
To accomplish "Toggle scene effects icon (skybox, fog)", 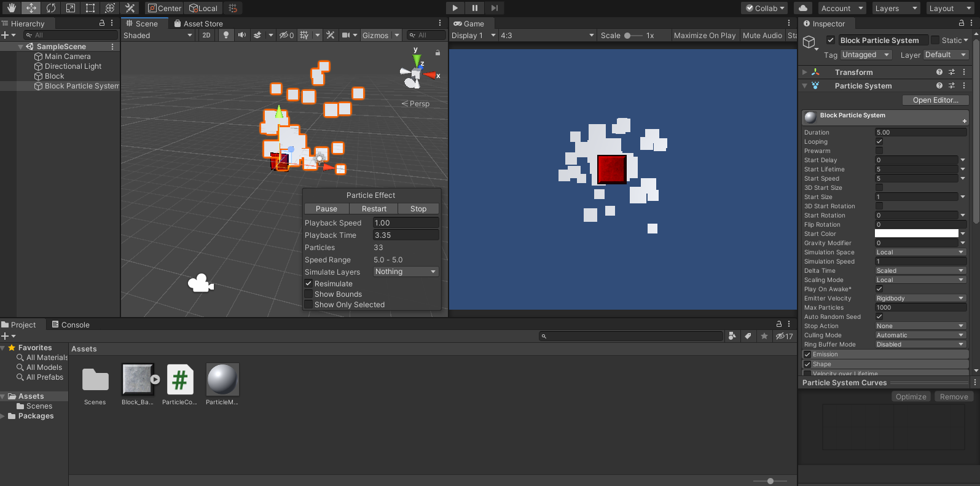I will [257, 35].
